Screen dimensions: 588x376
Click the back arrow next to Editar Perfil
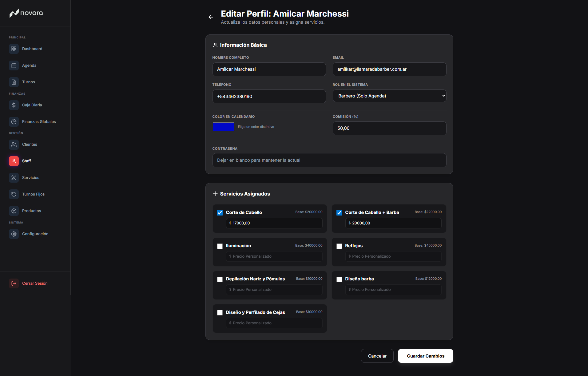tap(211, 17)
